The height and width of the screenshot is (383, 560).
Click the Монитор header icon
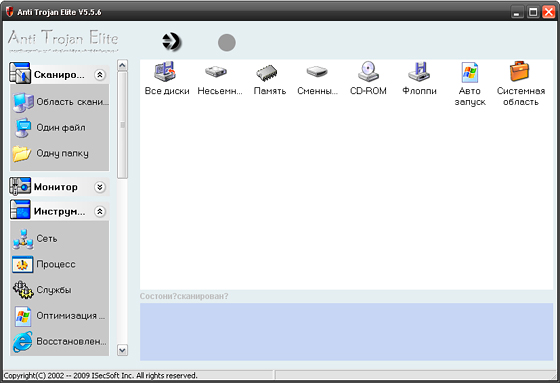[20, 186]
